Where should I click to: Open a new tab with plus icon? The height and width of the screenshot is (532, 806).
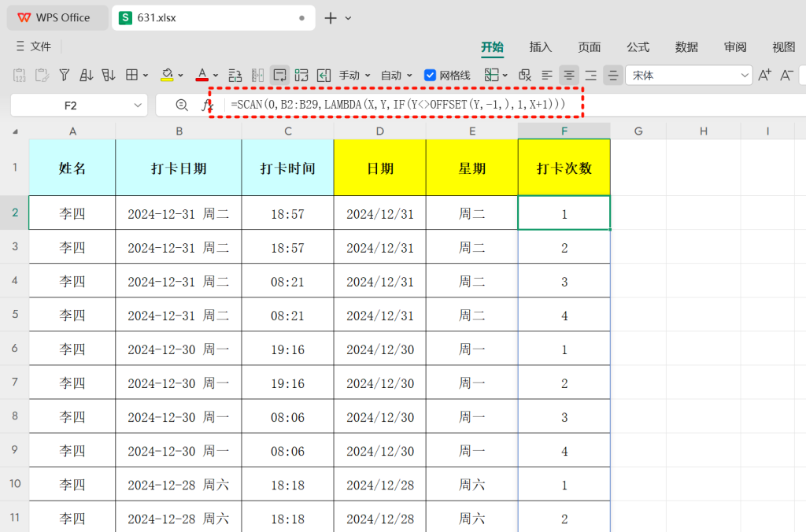[331, 18]
